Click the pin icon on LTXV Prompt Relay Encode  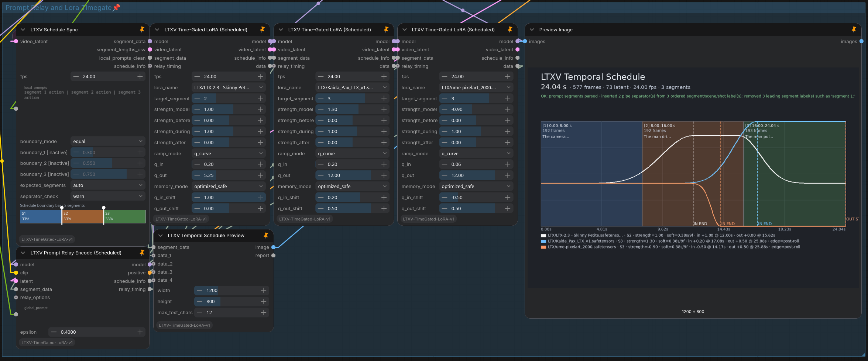coord(142,253)
